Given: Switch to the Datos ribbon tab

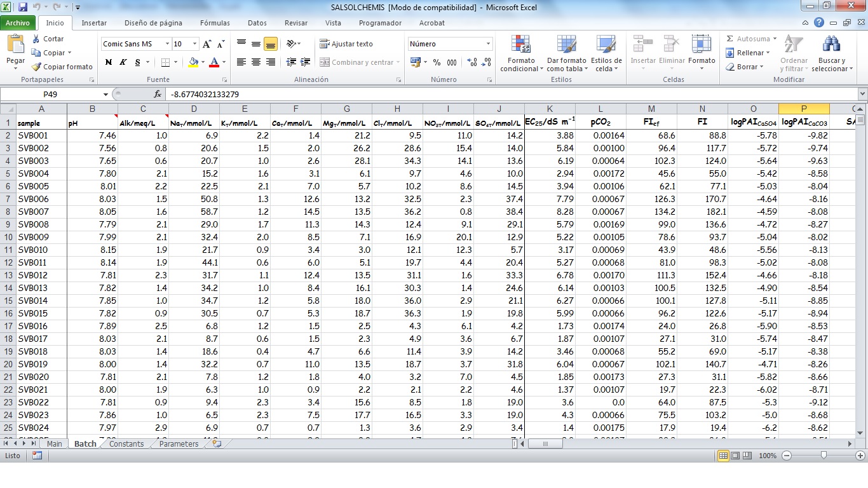Looking at the screenshot, I should (257, 23).
